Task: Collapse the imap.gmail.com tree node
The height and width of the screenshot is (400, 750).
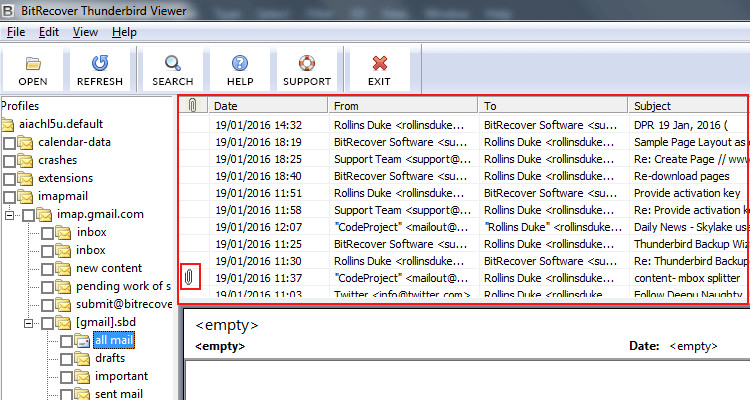Action: (x=10, y=215)
